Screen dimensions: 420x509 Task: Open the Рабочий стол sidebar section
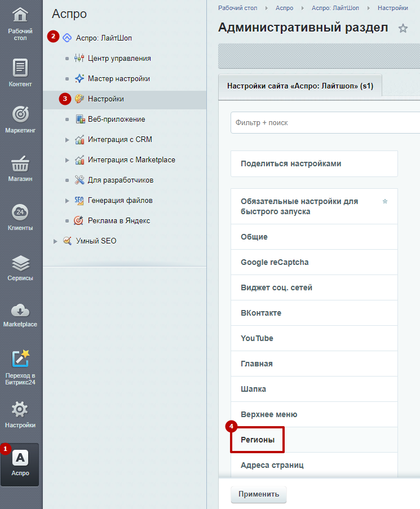[20, 24]
